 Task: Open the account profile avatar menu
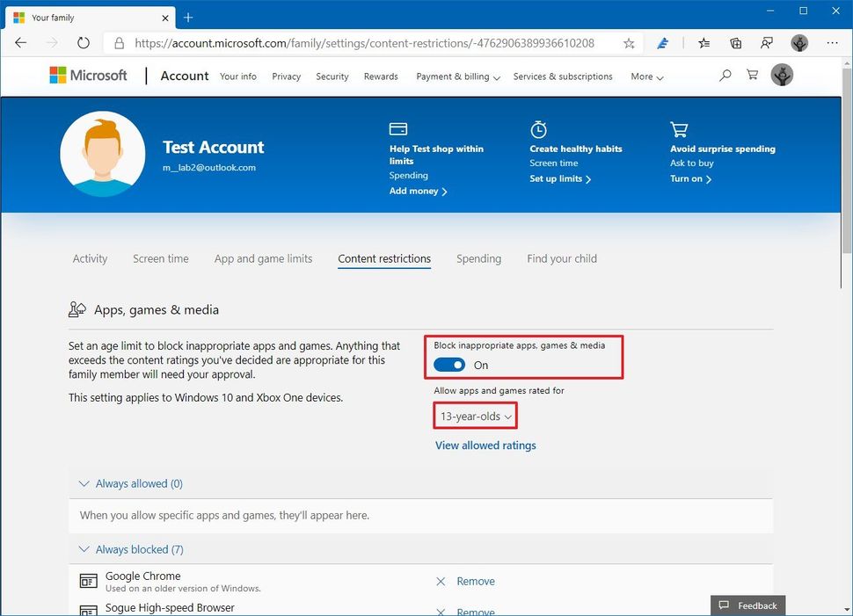(x=782, y=76)
